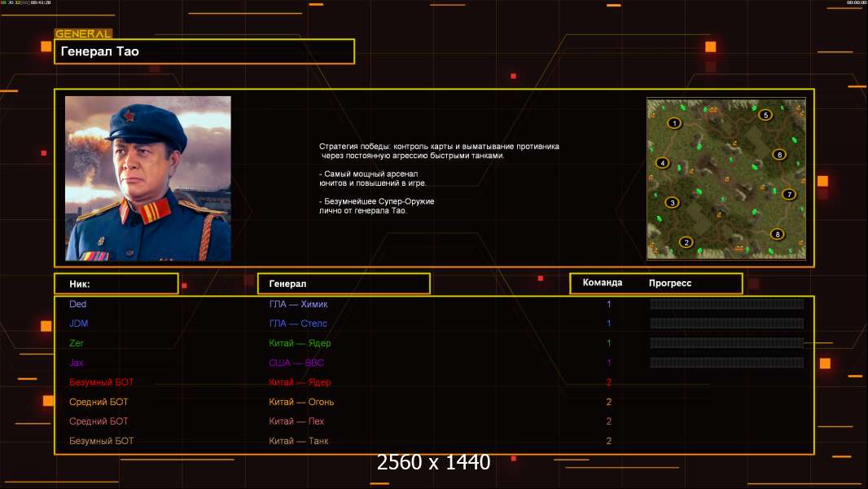868x489 pixels.
Task: Click the 'Генерал' column header
Action: 344,284
